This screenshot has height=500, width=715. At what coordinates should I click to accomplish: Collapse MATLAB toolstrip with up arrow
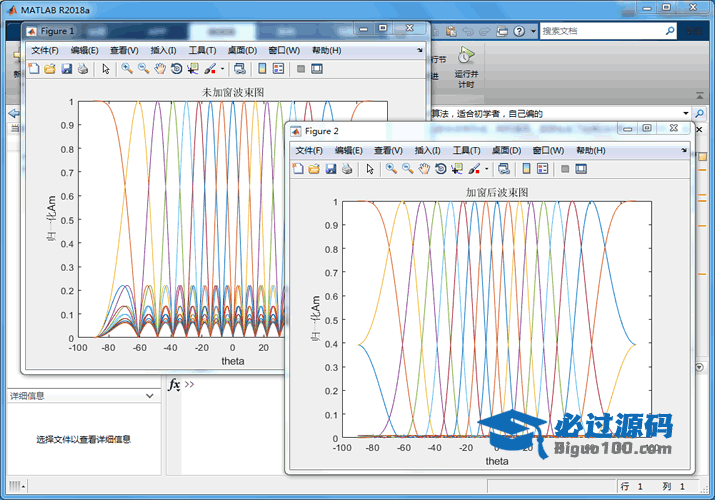point(699,95)
